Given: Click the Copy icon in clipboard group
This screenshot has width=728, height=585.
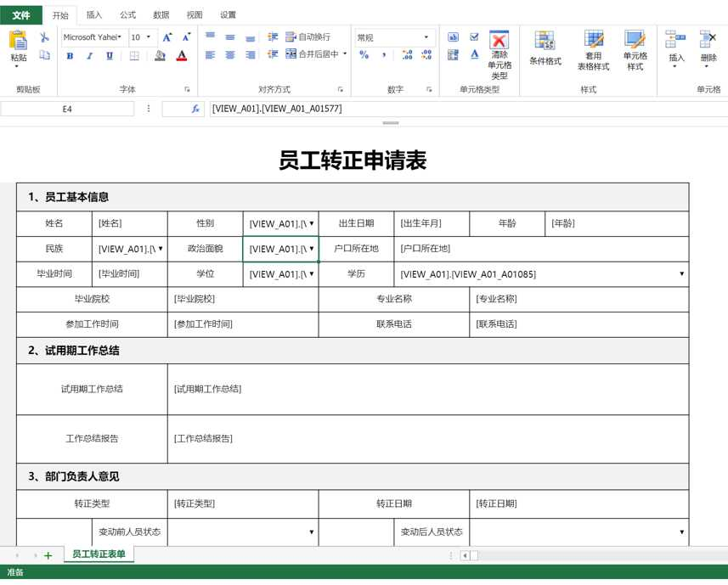Looking at the screenshot, I should point(44,55).
